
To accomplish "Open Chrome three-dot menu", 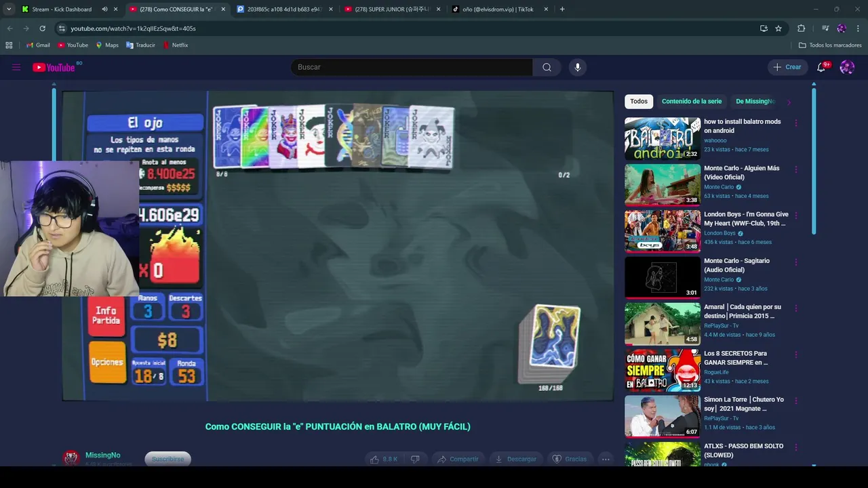I will click(858, 28).
